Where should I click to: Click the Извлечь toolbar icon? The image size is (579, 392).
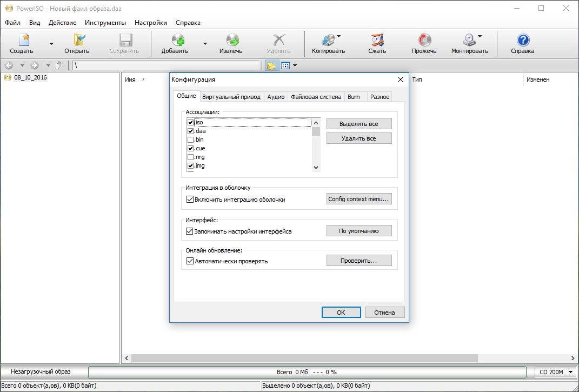point(232,40)
